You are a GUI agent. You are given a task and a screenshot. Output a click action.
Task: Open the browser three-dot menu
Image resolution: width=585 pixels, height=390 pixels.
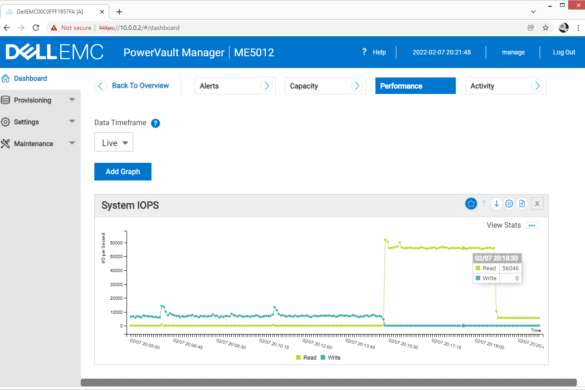[x=578, y=28]
